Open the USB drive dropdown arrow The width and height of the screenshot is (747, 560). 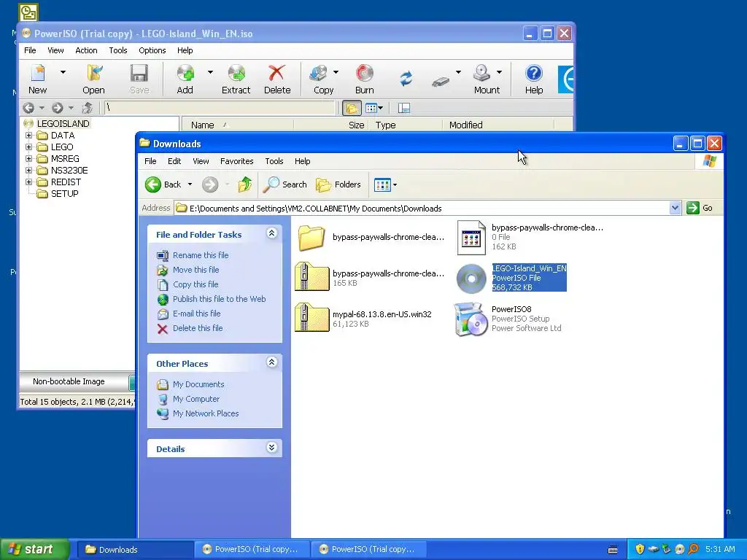point(458,72)
